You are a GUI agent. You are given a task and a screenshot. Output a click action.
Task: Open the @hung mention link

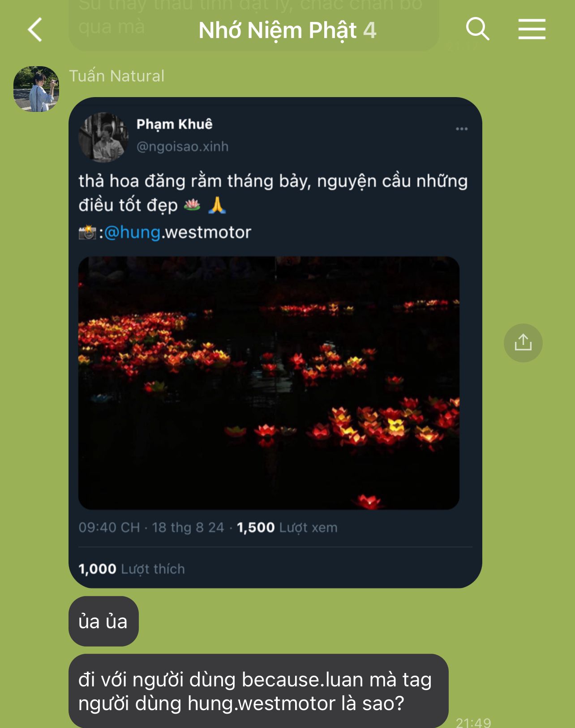coord(132,232)
